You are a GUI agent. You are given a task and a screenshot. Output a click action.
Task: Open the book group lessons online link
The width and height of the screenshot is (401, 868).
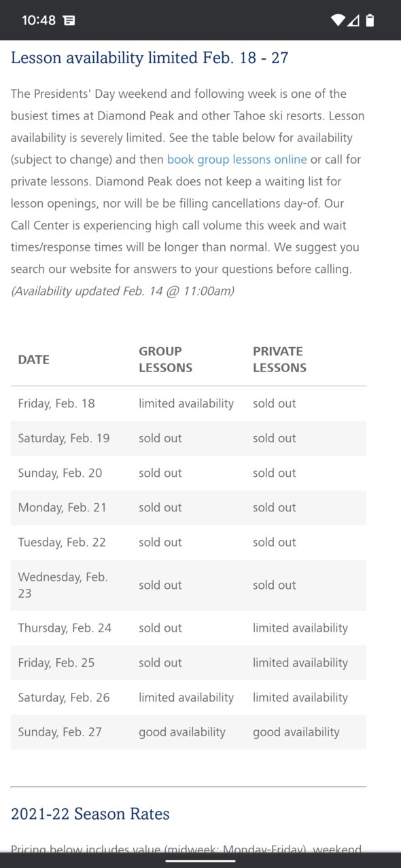click(x=237, y=160)
